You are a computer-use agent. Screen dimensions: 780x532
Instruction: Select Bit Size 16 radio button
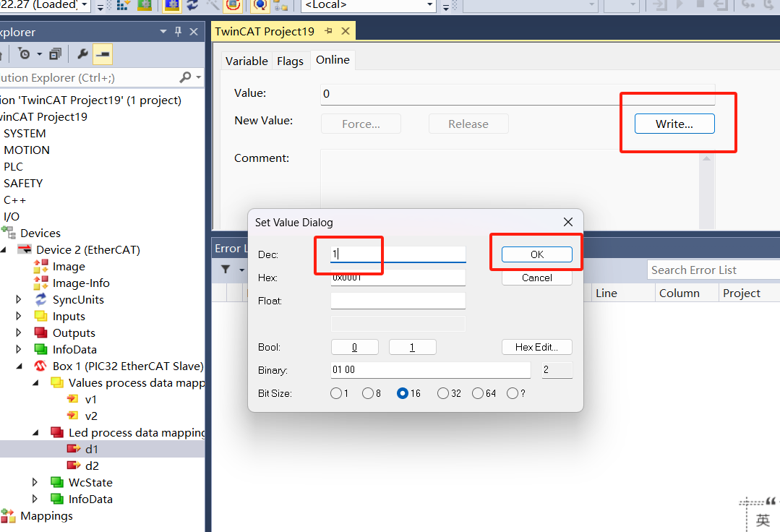[403, 393]
